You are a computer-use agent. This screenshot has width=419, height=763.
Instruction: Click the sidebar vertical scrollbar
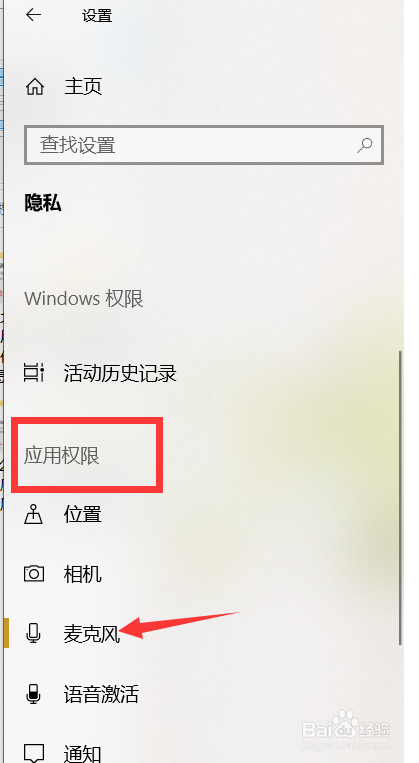pos(401,497)
